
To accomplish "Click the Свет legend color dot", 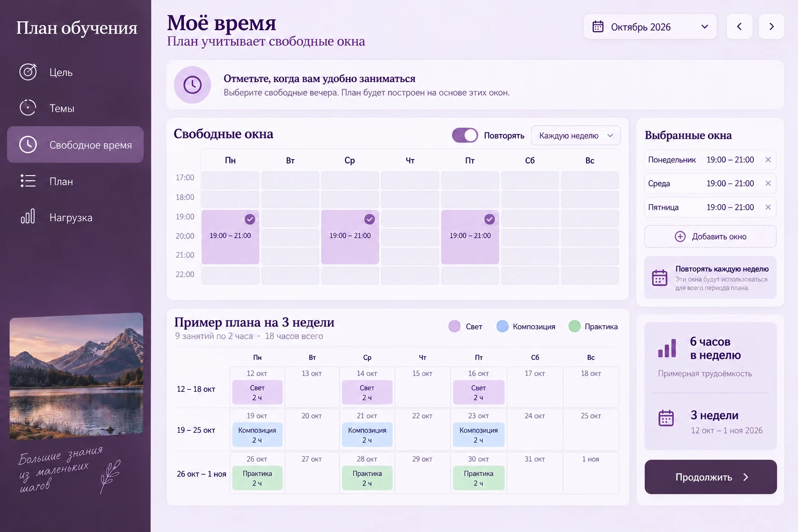I will 455,326.
